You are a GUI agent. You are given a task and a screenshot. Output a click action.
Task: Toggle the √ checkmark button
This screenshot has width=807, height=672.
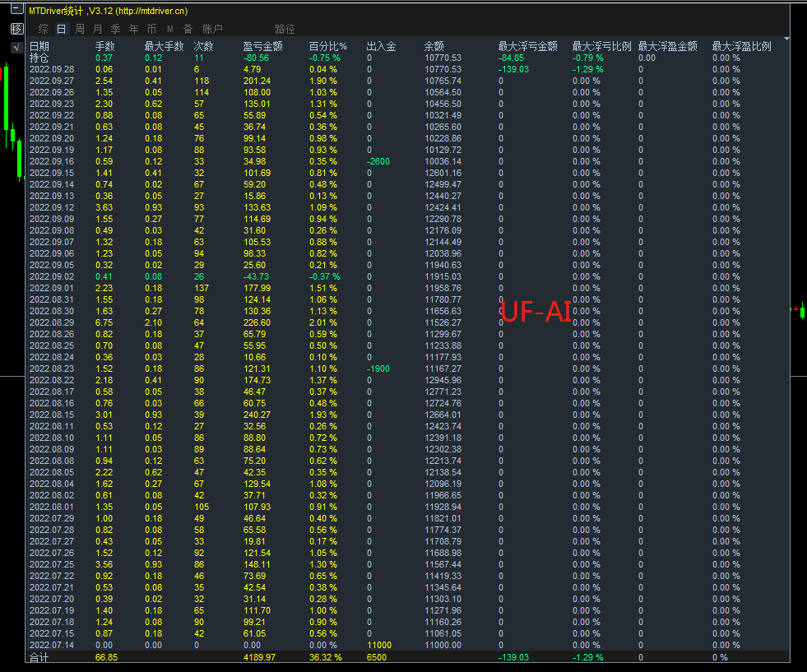[x=17, y=48]
